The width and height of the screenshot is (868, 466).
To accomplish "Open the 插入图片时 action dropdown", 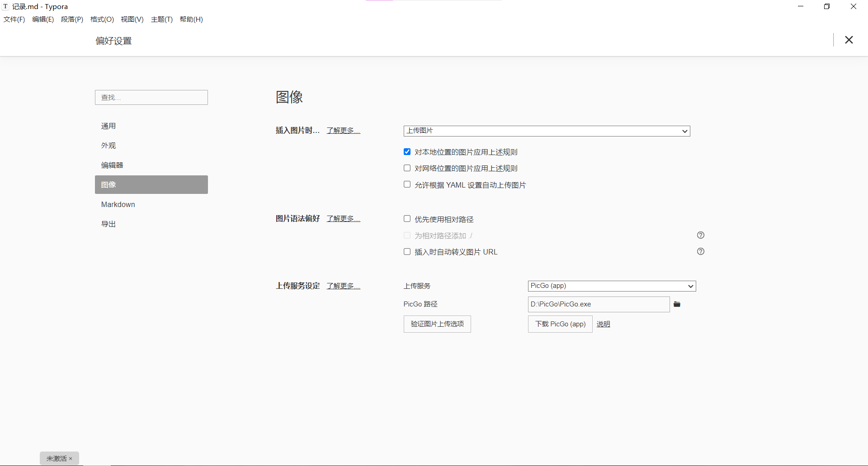I will (547, 131).
